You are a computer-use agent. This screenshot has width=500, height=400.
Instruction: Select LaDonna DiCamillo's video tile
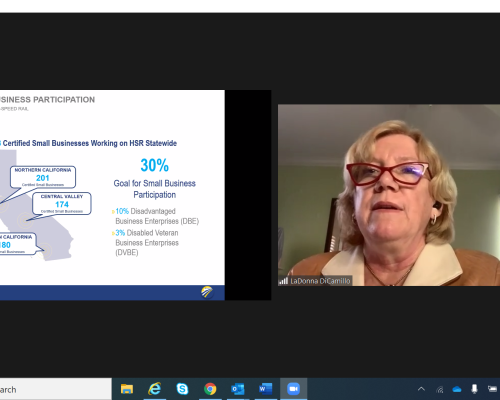pos(389,195)
